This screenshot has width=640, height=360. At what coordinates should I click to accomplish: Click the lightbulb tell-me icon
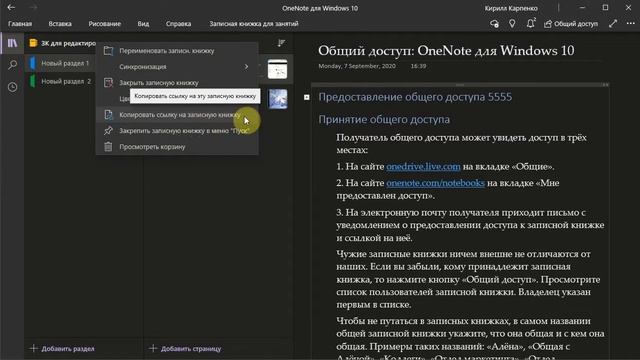512,24
